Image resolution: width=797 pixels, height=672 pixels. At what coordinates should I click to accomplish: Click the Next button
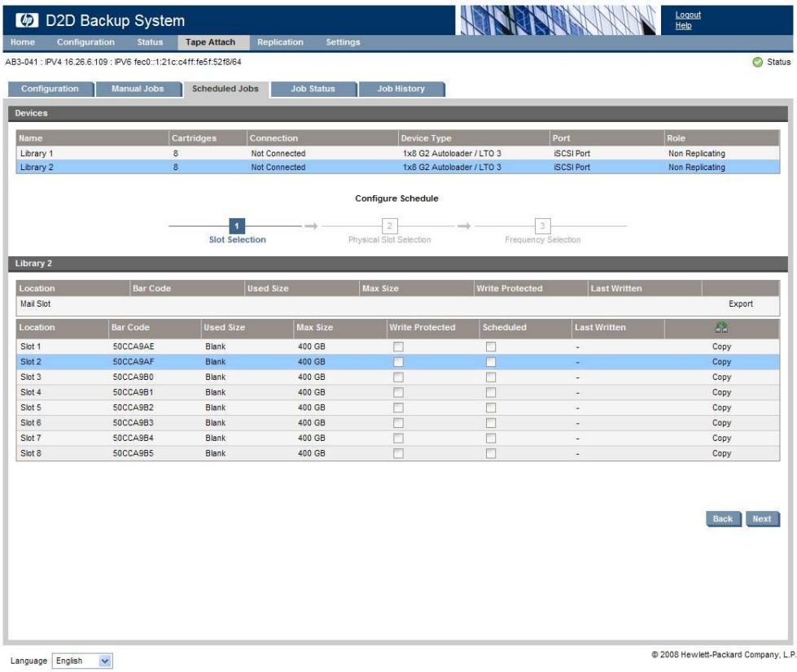762,518
